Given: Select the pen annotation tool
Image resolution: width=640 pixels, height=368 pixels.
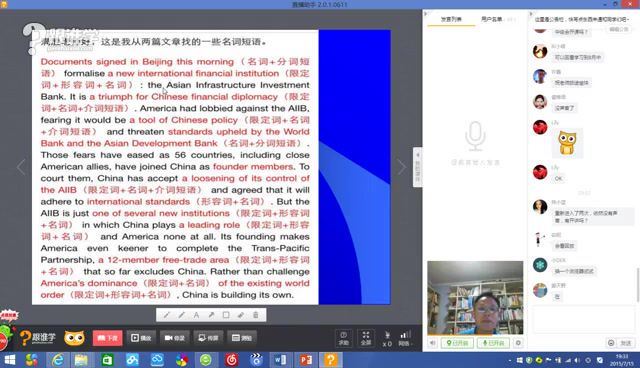Looking at the screenshot, I should (167, 315).
